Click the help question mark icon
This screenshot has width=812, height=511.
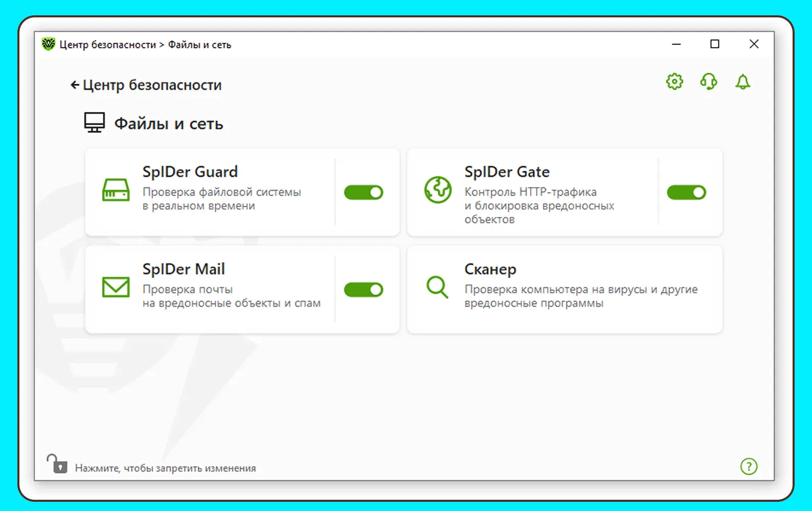point(749,466)
